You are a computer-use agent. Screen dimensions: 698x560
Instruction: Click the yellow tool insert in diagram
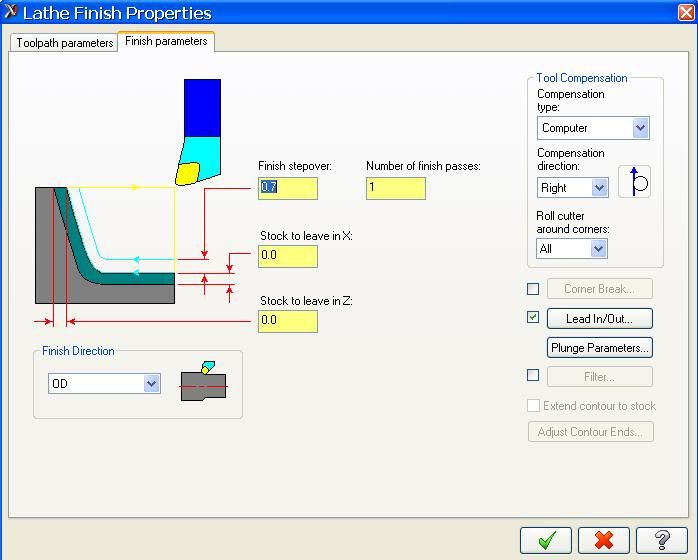pyautogui.click(x=188, y=174)
